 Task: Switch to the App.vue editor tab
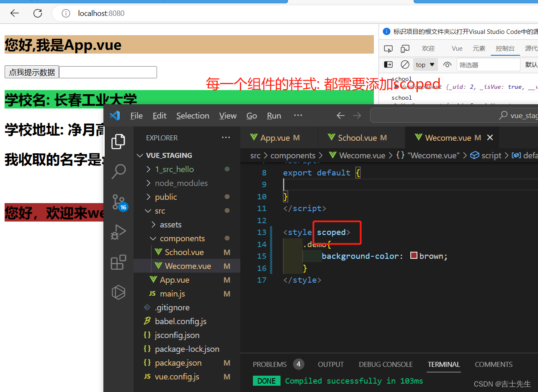pyautogui.click(x=279, y=138)
